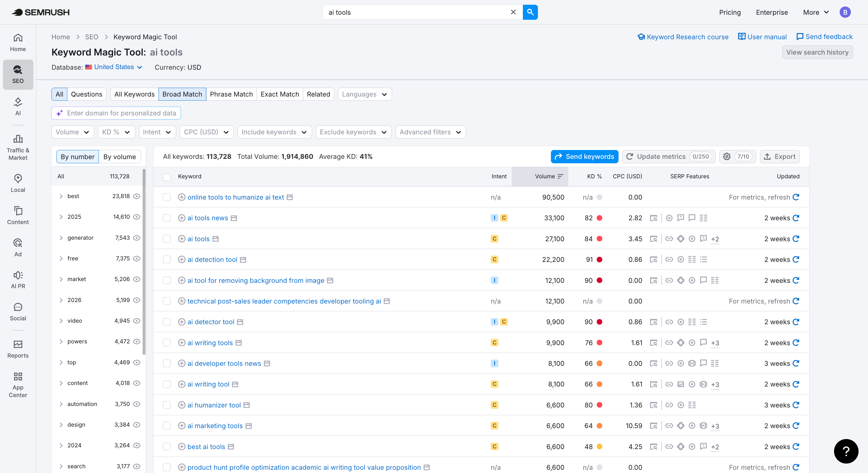
Task: Select the Questions tab
Action: click(87, 94)
